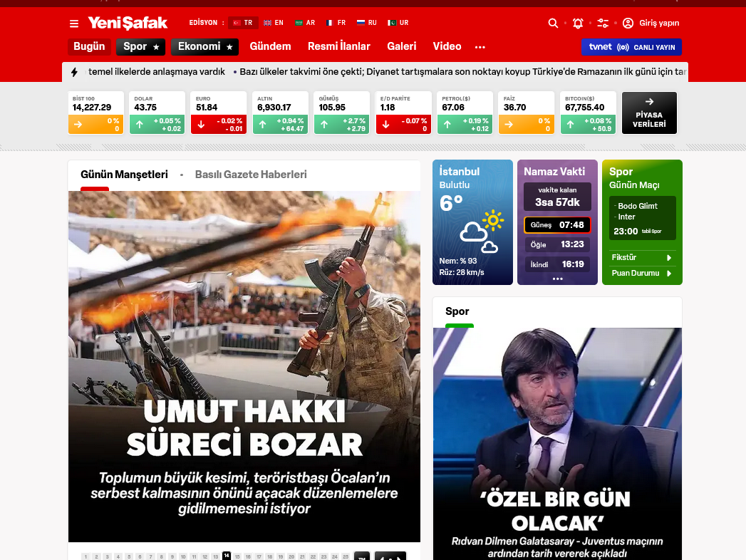Open the notifications bell
Viewport: 746px width, 560px height.
[x=578, y=24]
